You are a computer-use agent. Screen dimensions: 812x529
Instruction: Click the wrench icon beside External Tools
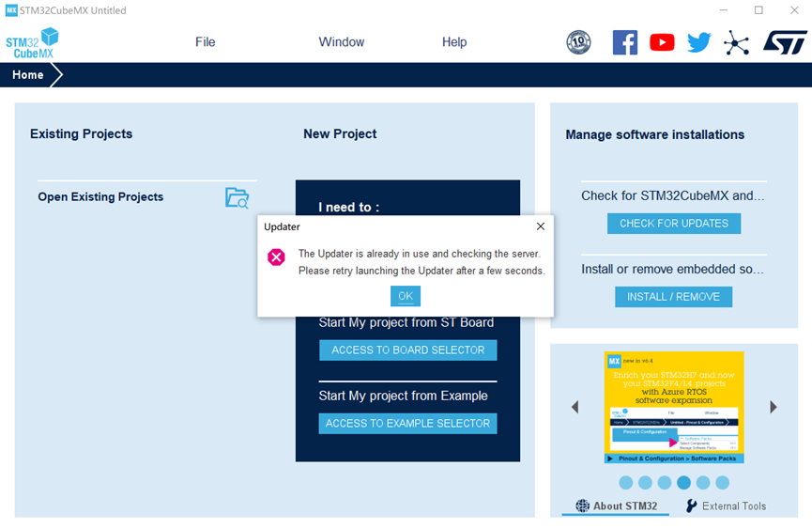click(x=691, y=506)
